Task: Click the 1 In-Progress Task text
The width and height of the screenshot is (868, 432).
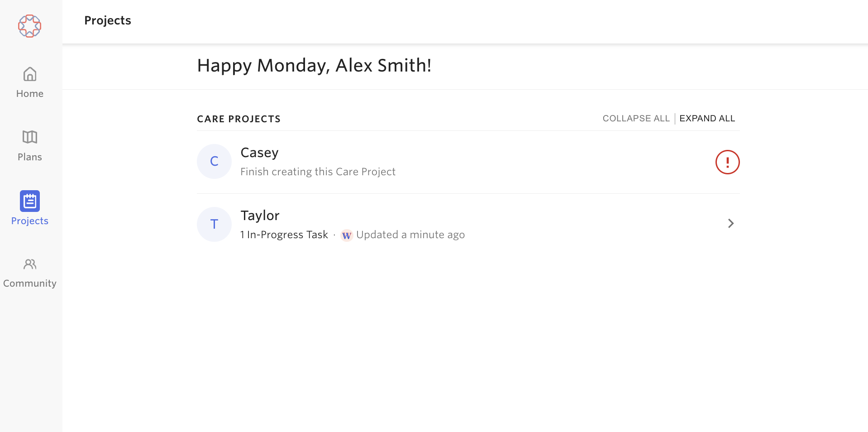Action: click(284, 235)
